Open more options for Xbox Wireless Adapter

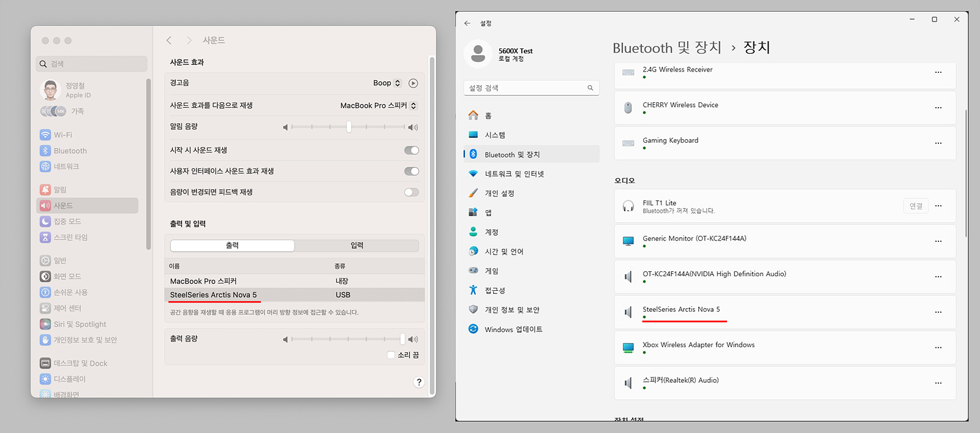(x=938, y=348)
